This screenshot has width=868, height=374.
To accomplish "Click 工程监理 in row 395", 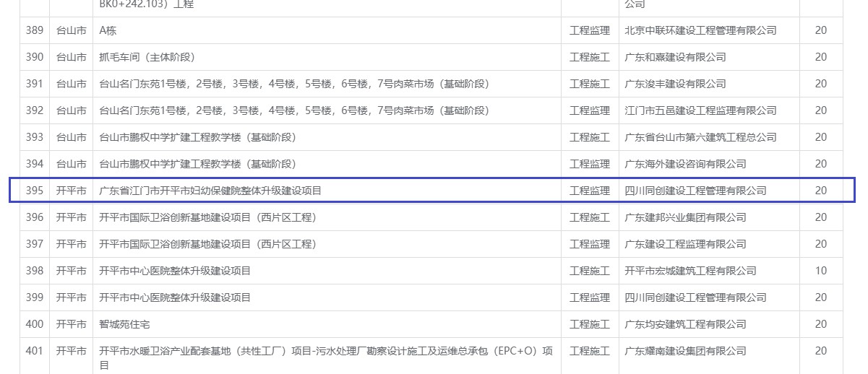I will pyautogui.click(x=590, y=191).
